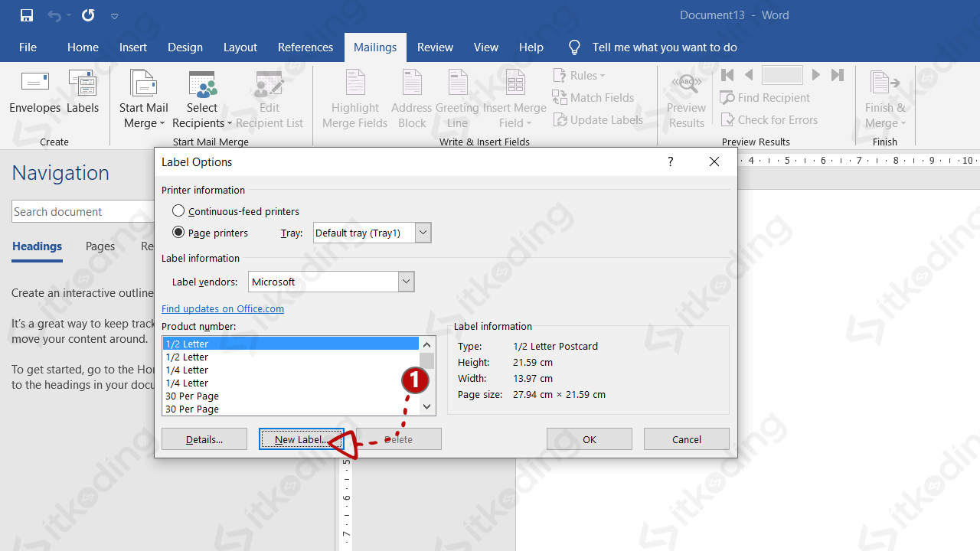Open the Labels tool
980x551 pixels.
pos(83,93)
